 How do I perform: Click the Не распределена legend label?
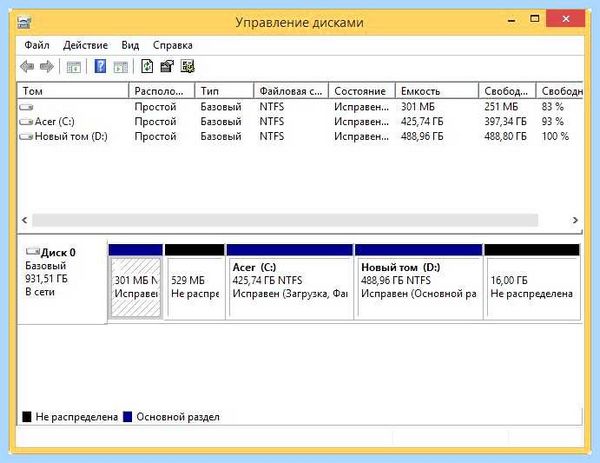click(77, 417)
